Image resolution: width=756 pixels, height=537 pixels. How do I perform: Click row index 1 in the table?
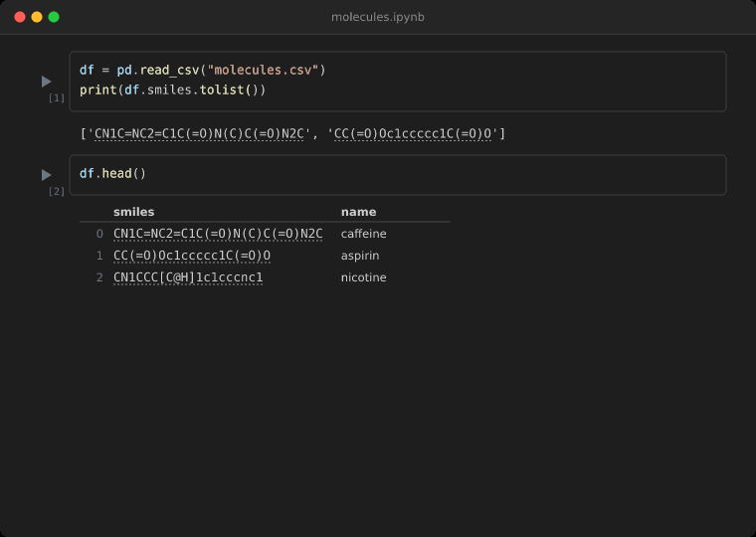pyautogui.click(x=99, y=256)
